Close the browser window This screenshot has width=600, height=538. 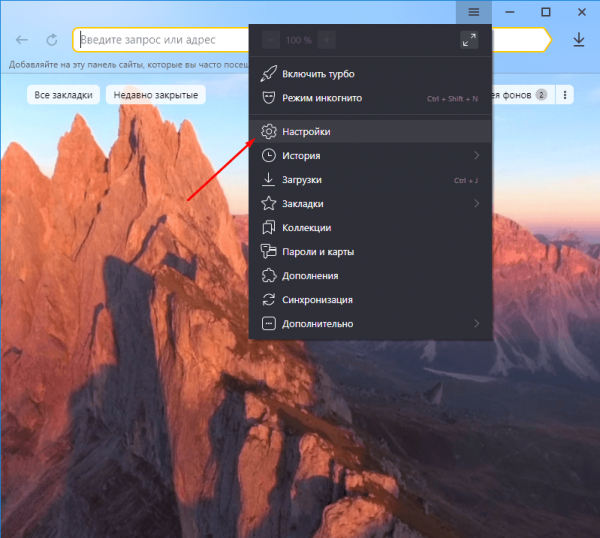coord(582,12)
